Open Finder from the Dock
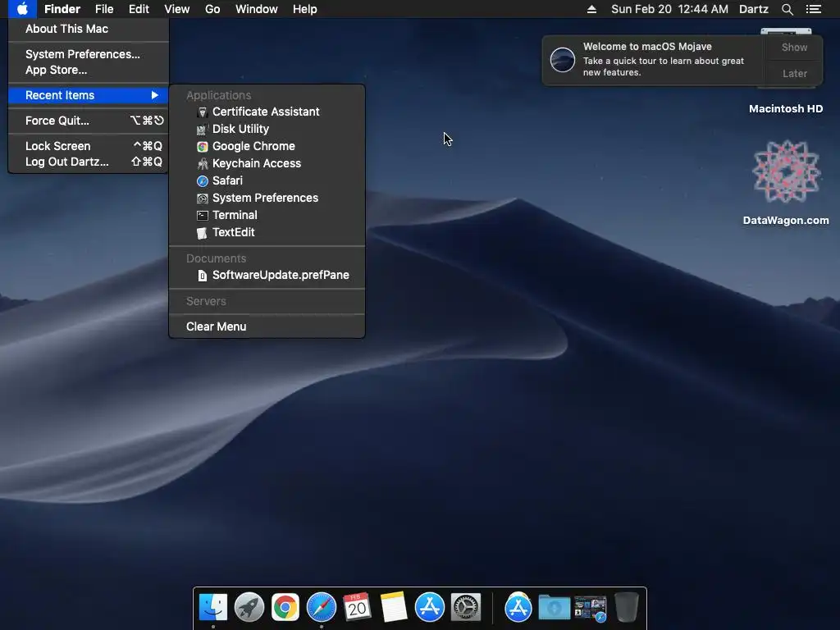Screen dimensions: 840x630 (213, 608)
